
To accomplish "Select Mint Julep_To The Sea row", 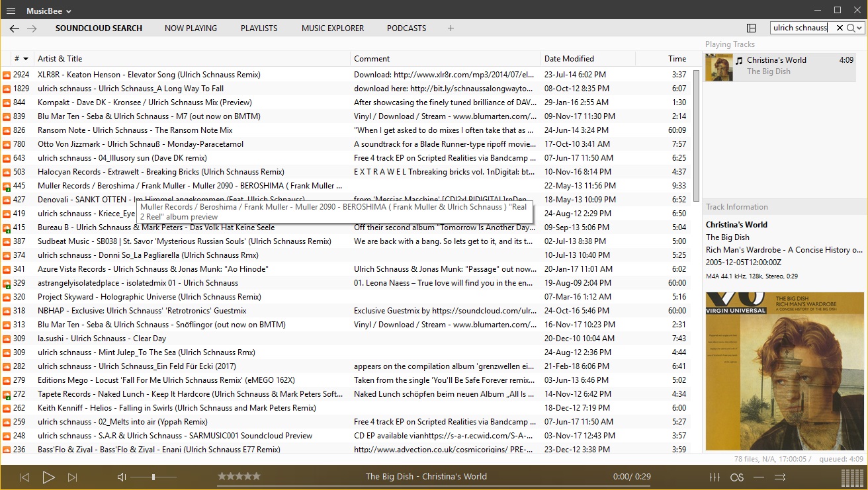I will point(345,352).
